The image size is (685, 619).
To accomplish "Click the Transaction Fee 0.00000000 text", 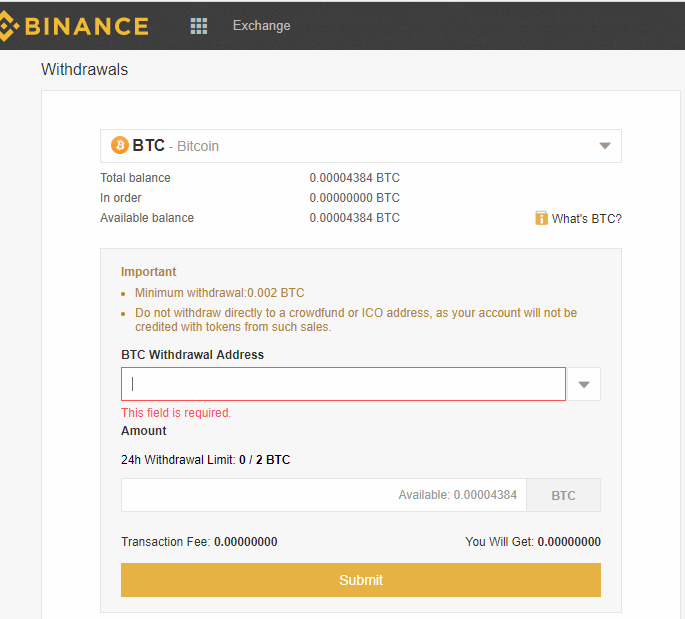I will click(199, 542).
